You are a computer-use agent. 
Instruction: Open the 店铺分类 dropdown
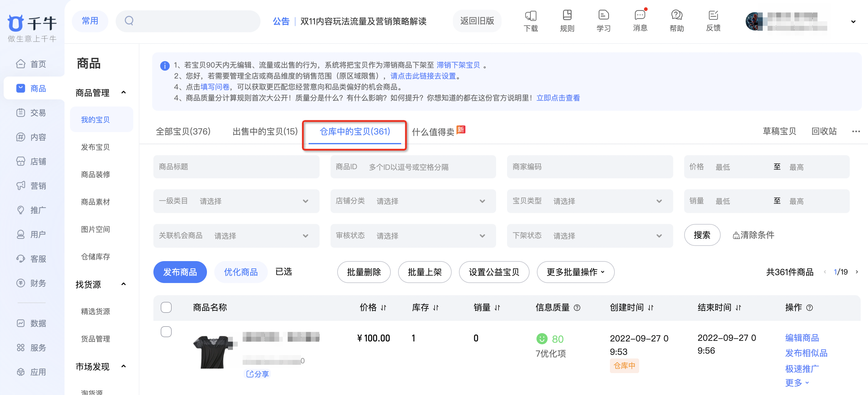click(413, 201)
